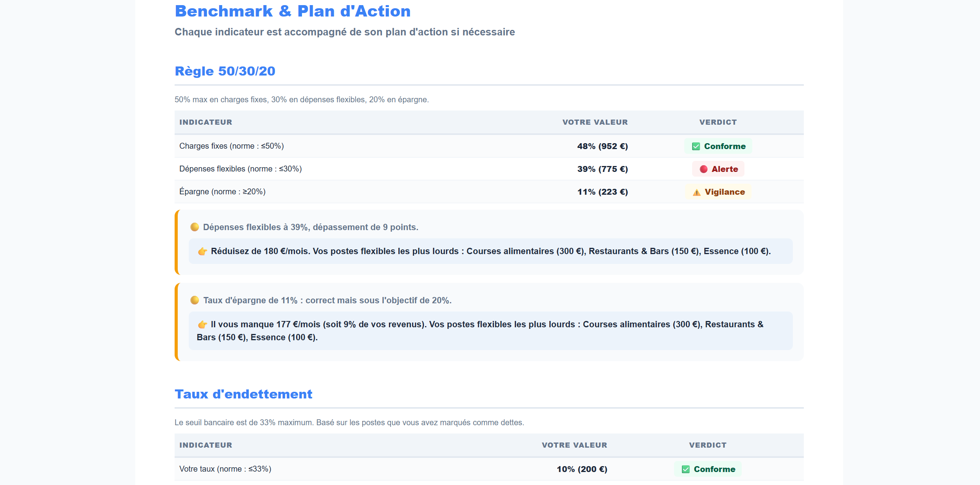Click the Conforme badge in Charges fixes row
This screenshot has height=485, width=980.
click(x=718, y=146)
